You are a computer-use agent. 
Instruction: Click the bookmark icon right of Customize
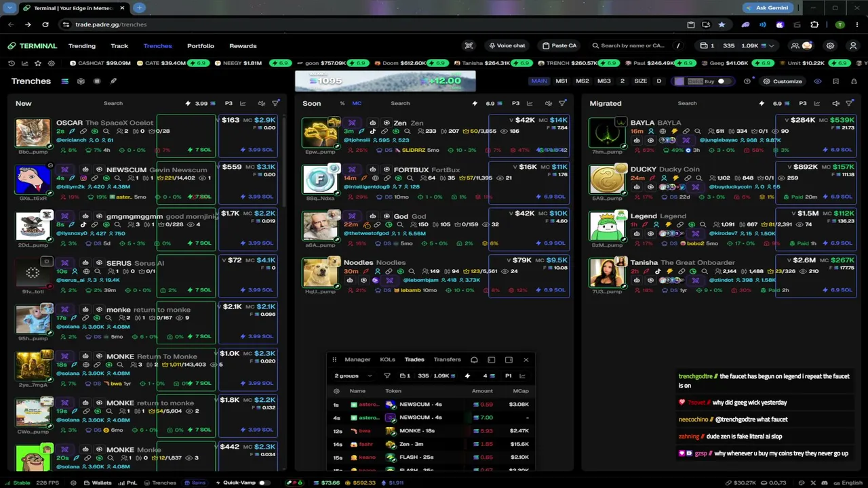835,81
